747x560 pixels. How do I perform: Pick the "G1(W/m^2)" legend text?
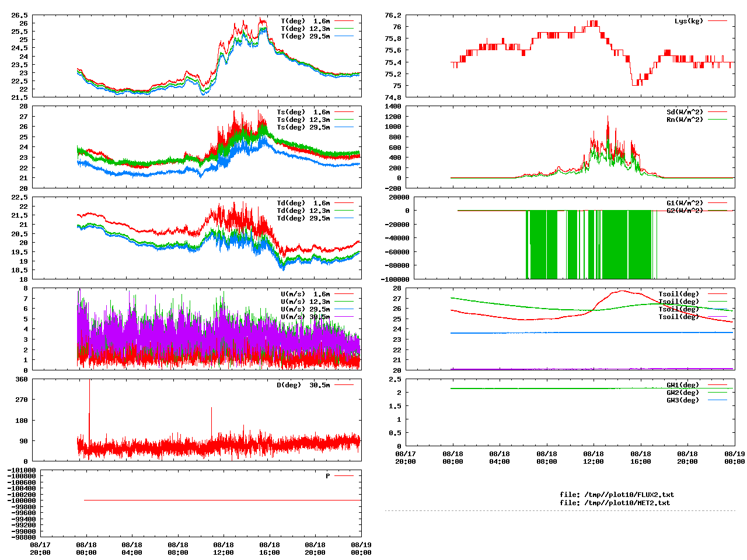[x=685, y=203]
